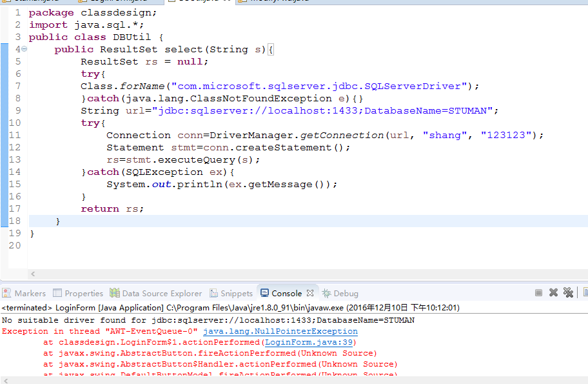Switch to the Properties tab

click(x=84, y=293)
